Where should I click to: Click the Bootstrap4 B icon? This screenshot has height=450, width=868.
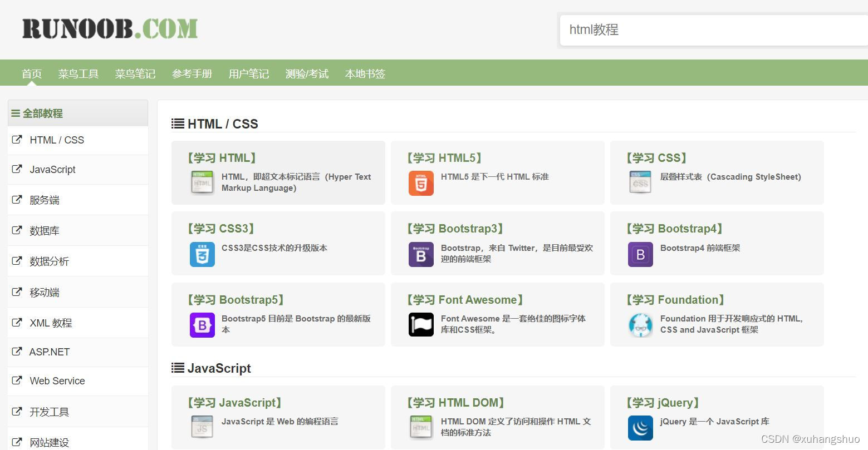640,254
